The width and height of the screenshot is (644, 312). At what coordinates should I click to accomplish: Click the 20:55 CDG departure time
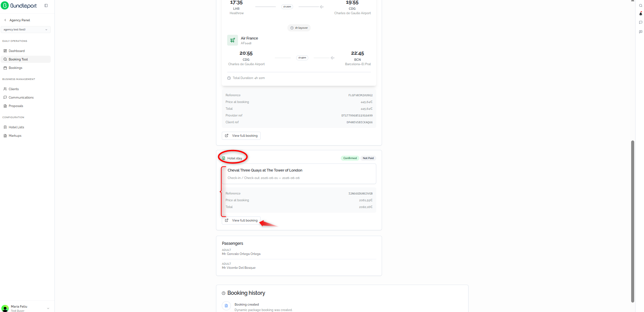(246, 53)
